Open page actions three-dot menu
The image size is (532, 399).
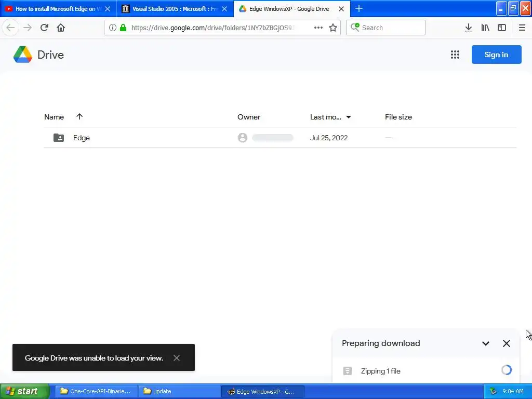pyautogui.click(x=318, y=28)
